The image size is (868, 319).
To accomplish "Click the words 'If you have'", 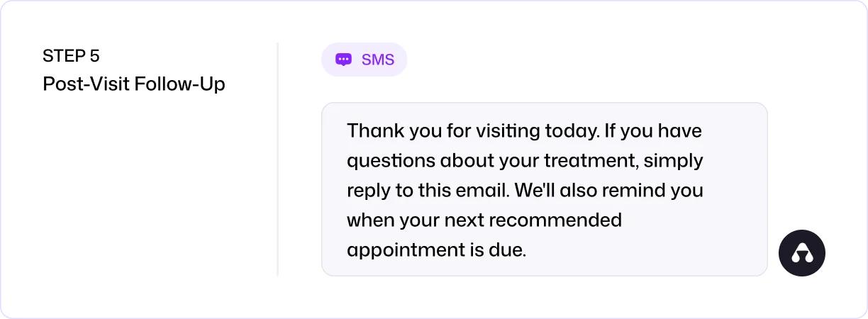I will [x=654, y=131].
